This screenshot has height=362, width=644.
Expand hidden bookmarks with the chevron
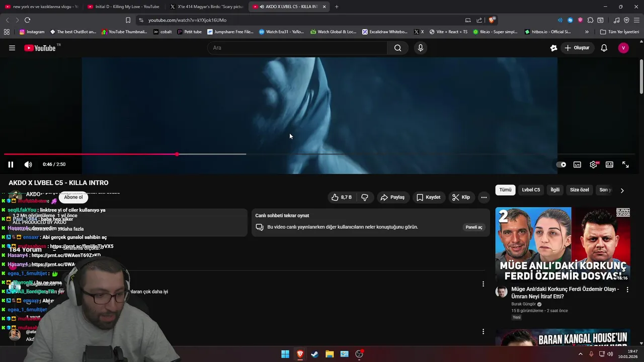[587, 32]
